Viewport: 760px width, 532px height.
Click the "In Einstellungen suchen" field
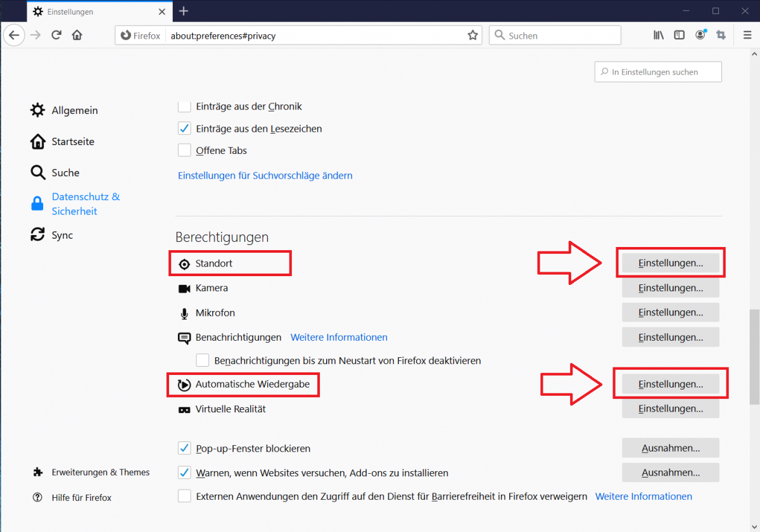click(657, 72)
